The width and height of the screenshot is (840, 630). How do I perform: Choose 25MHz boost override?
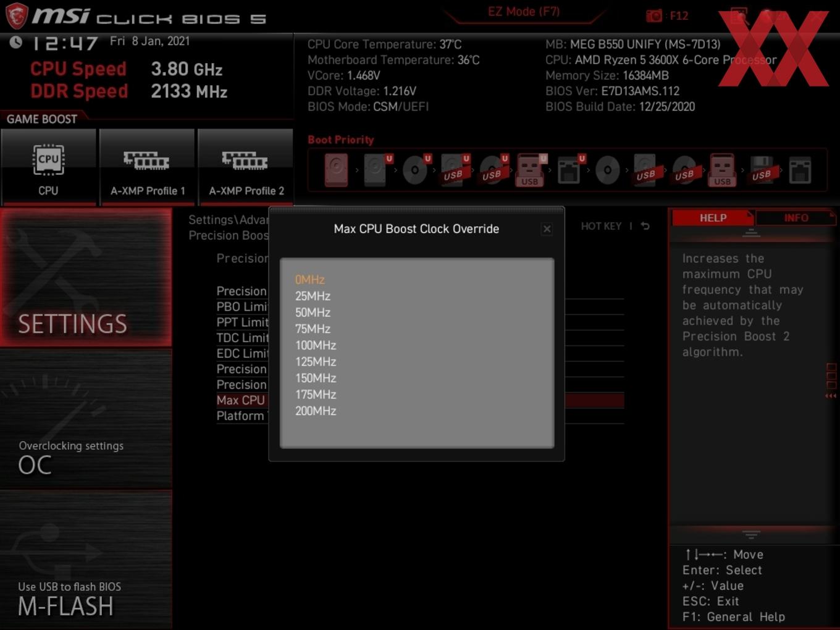click(313, 296)
